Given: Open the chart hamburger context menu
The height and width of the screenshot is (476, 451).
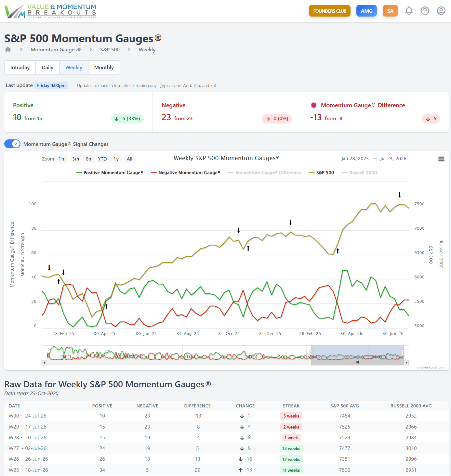Looking at the screenshot, I should (x=441, y=159).
